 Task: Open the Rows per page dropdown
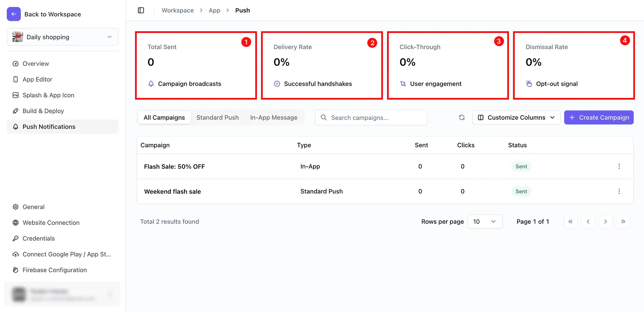pos(485,221)
